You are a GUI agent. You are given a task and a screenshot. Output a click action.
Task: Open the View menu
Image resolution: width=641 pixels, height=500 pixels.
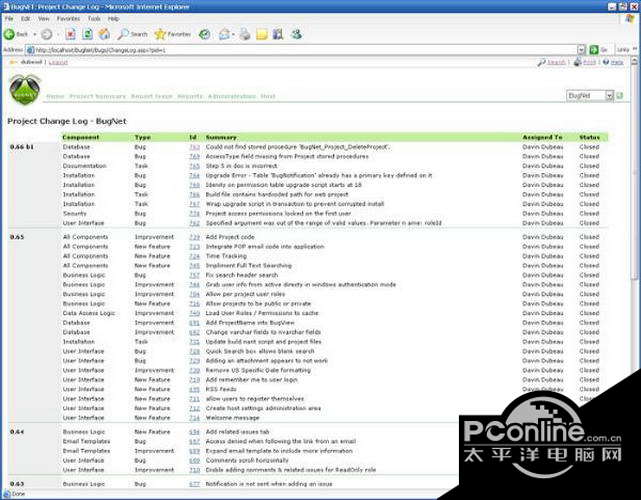[43, 19]
